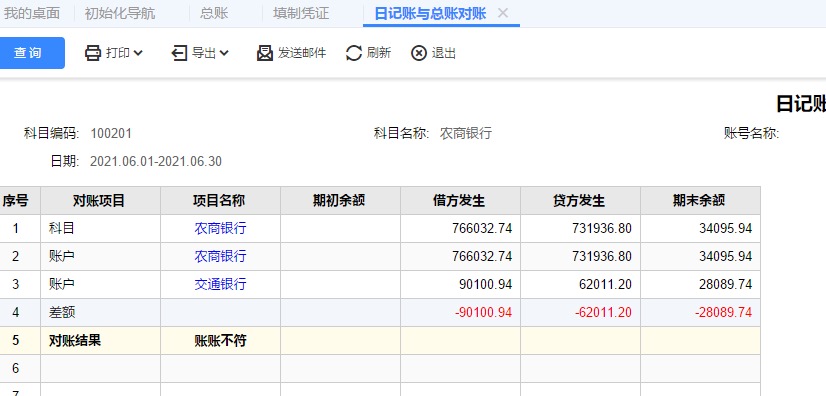Close the 日记账与总账对账 tab
The width and height of the screenshot is (826, 396).
(x=503, y=13)
